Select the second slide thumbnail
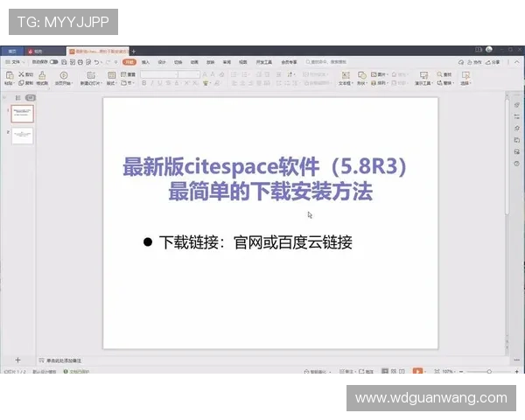 pyautogui.click(x=23, y=136)
